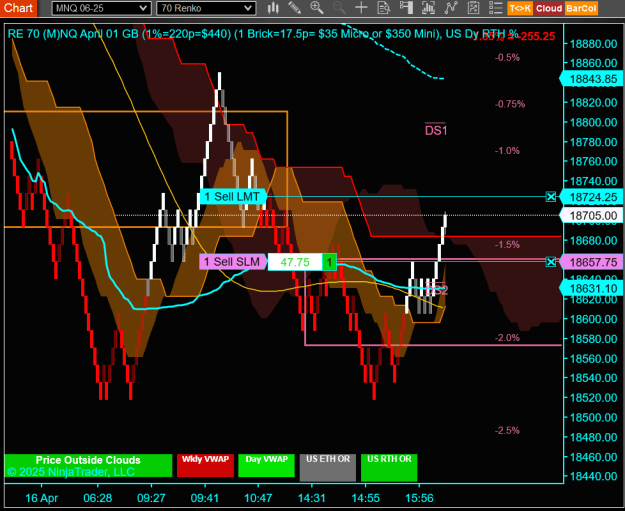Screen dimensions: 625x511
Task: Open the MNQ 06-25 instrument dropdown
Action: click(x=101, y=8)
